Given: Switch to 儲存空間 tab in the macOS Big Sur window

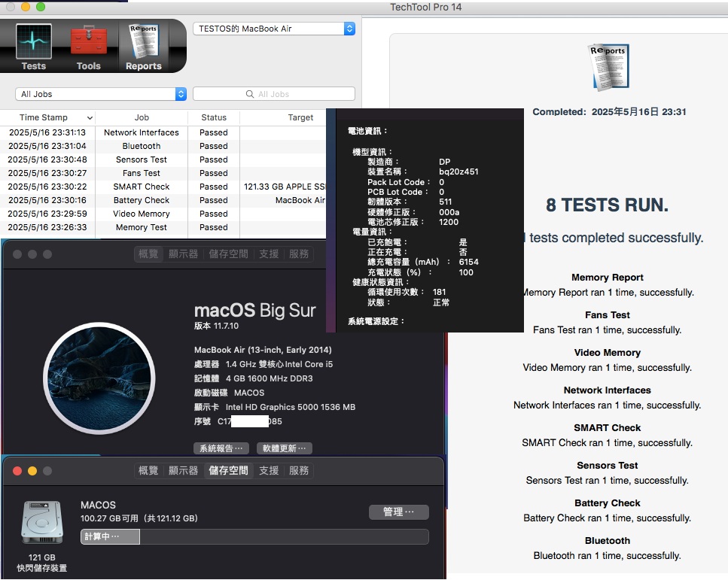Looking at the screenshot, I should coord(228,254).
